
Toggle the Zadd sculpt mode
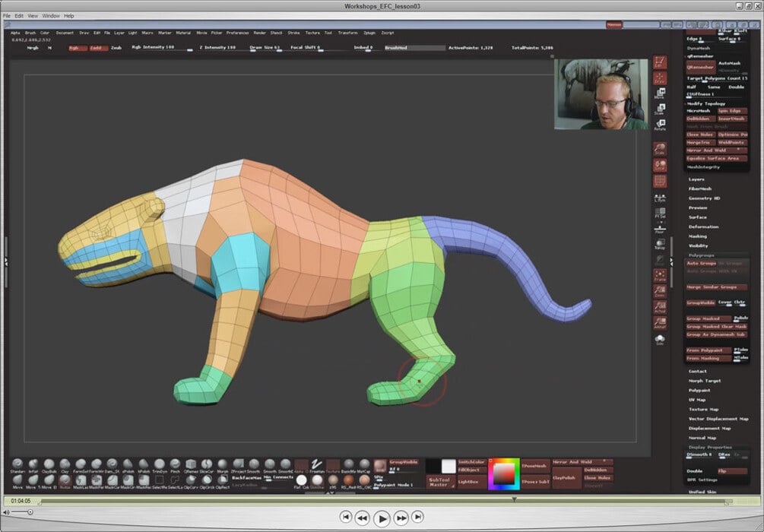click(98, 48)
